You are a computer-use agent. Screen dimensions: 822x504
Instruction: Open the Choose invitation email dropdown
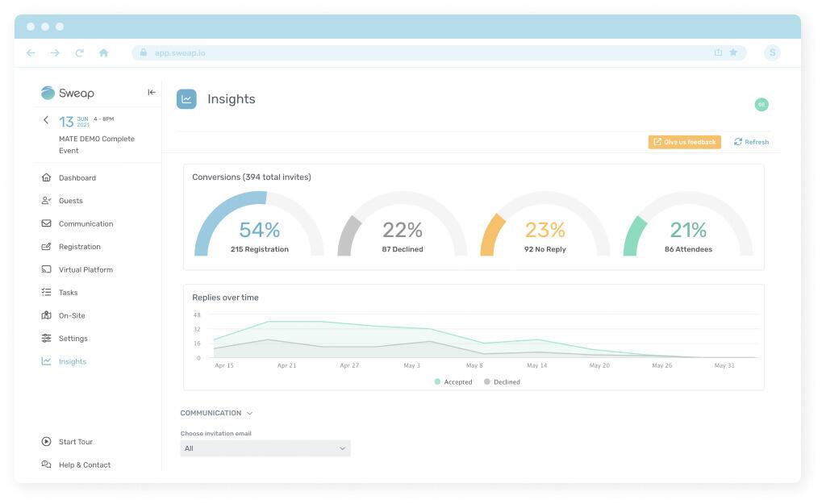pos(265,448)
